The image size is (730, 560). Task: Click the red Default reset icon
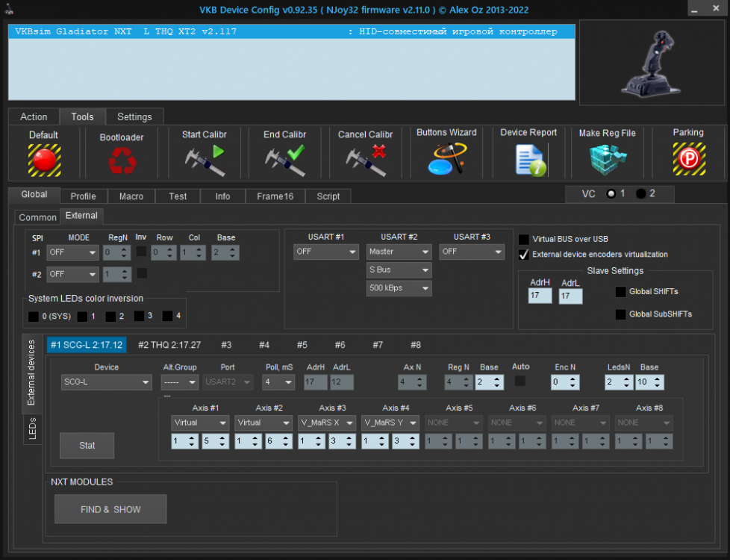(x=44, y=160)
